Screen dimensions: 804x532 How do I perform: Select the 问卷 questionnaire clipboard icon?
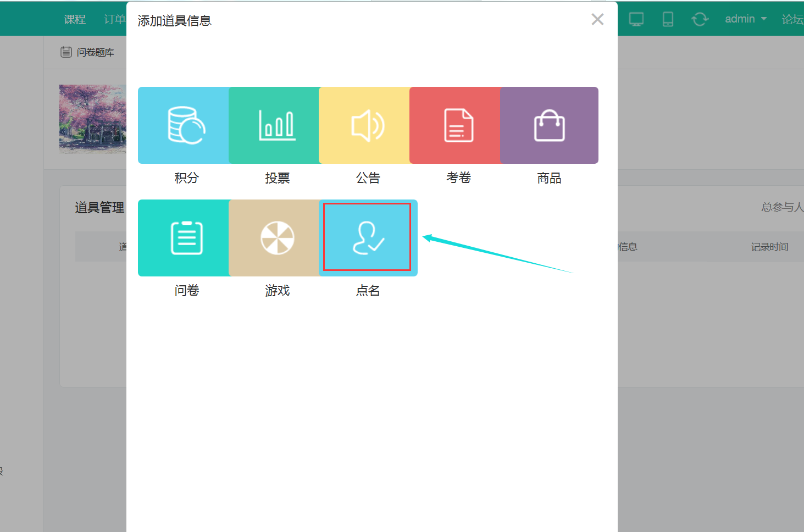point(186,238)
